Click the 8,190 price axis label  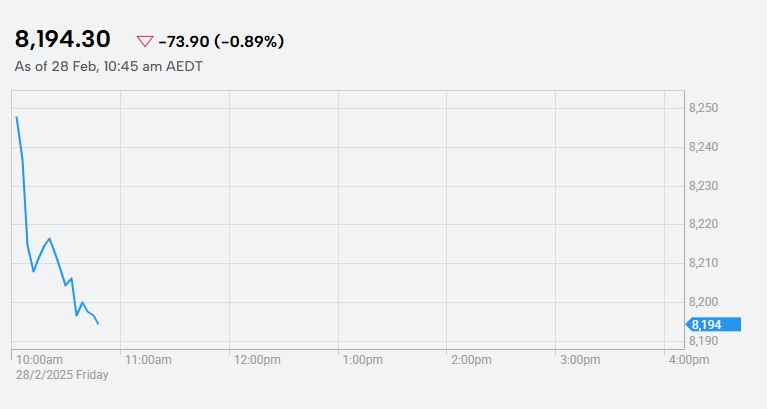tap(703, 341)
